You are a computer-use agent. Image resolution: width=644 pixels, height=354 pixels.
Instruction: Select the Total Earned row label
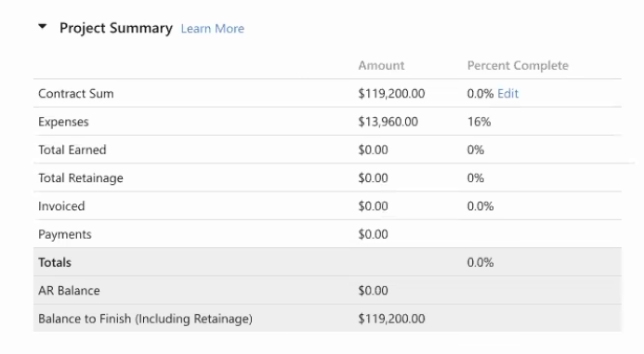pyautogui.click(x=72, y=150)
